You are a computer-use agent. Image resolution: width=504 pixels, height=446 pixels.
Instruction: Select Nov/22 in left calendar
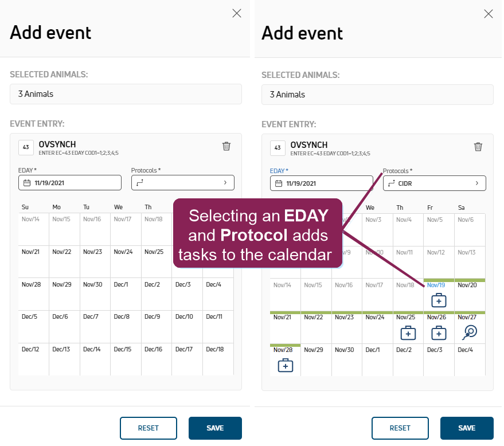click(64, 262)
